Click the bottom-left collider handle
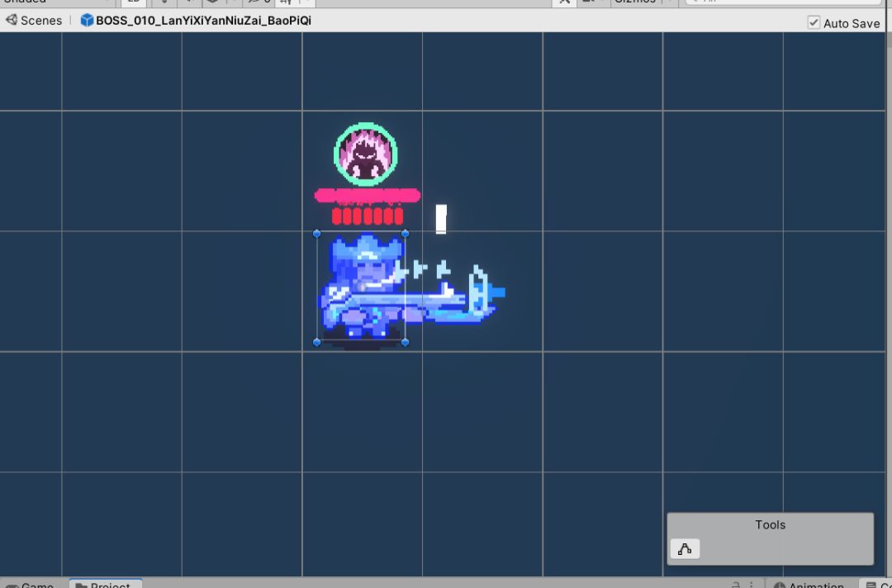 (x=317, y=343)
